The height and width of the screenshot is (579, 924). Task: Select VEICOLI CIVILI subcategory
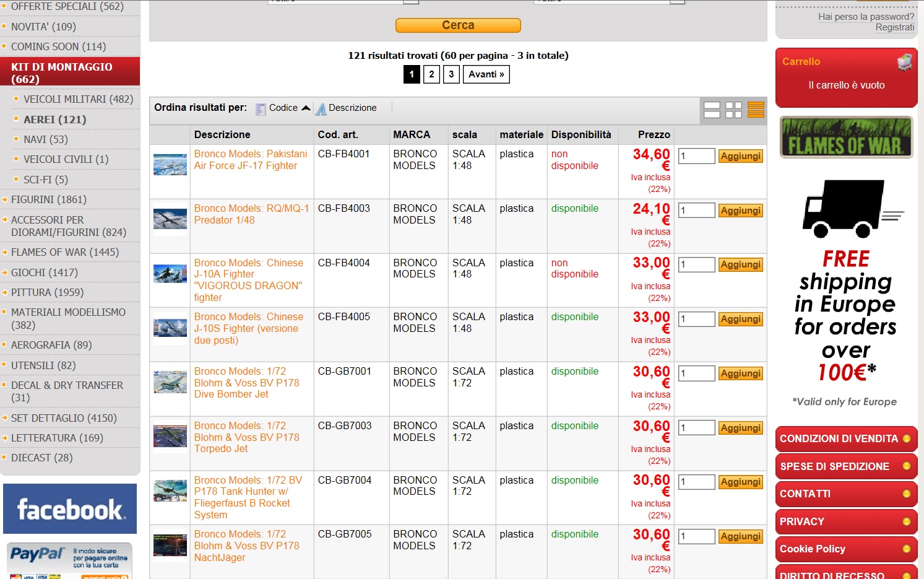(66, 159)
